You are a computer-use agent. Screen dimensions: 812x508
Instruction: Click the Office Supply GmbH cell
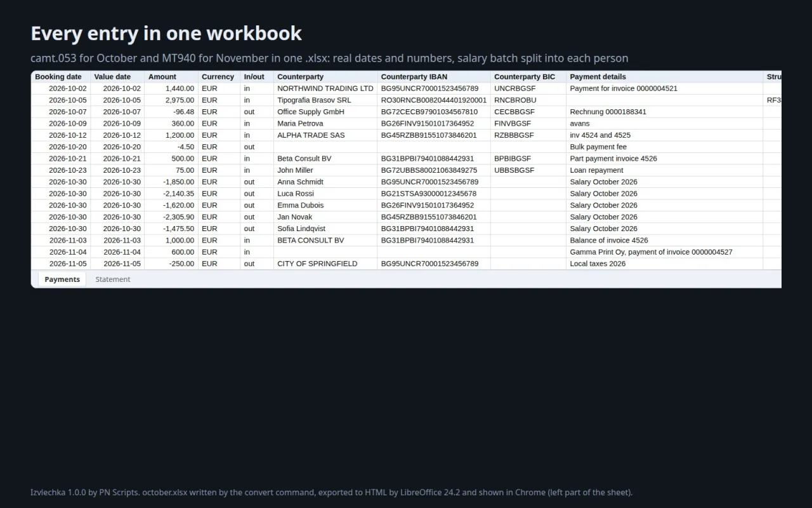(x=325, y=112)
